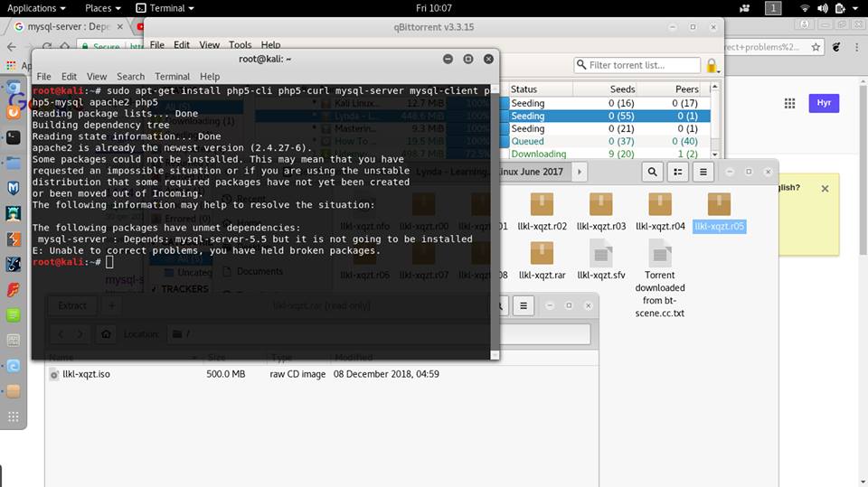Open the terminal's Search menu
Image resolution: width=868 pixels, height=487 pixels.
(130, 77)
